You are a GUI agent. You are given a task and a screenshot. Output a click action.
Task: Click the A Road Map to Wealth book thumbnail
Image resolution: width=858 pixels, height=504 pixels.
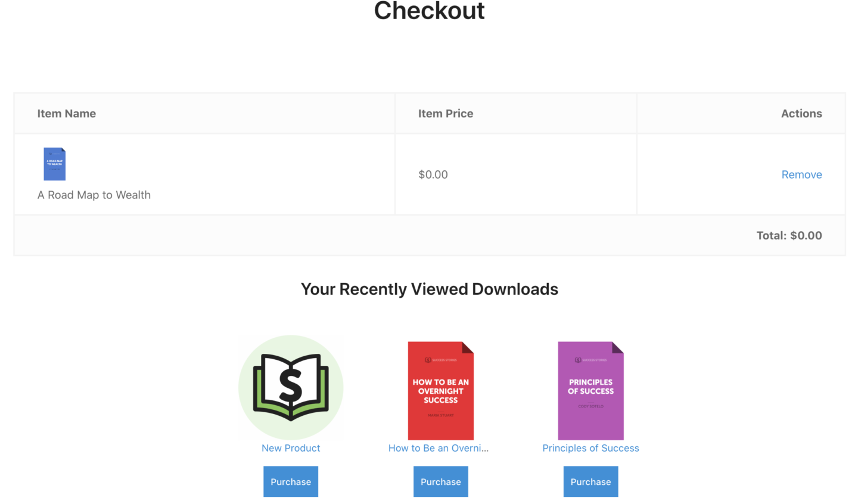click(x=54, y=163)
